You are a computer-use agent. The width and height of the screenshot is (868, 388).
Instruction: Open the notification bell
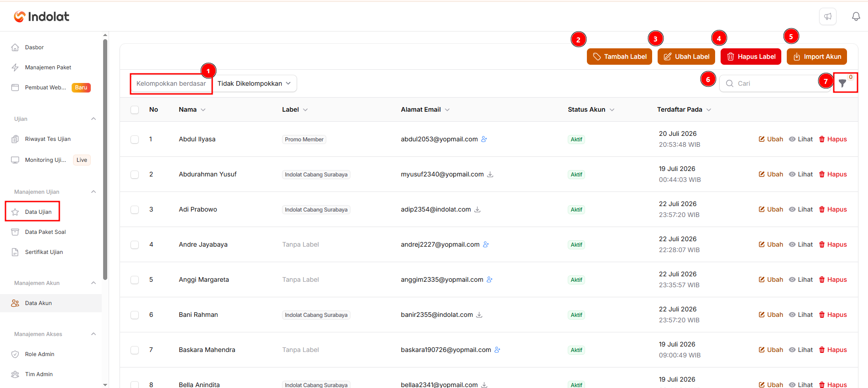click(856, 16)
